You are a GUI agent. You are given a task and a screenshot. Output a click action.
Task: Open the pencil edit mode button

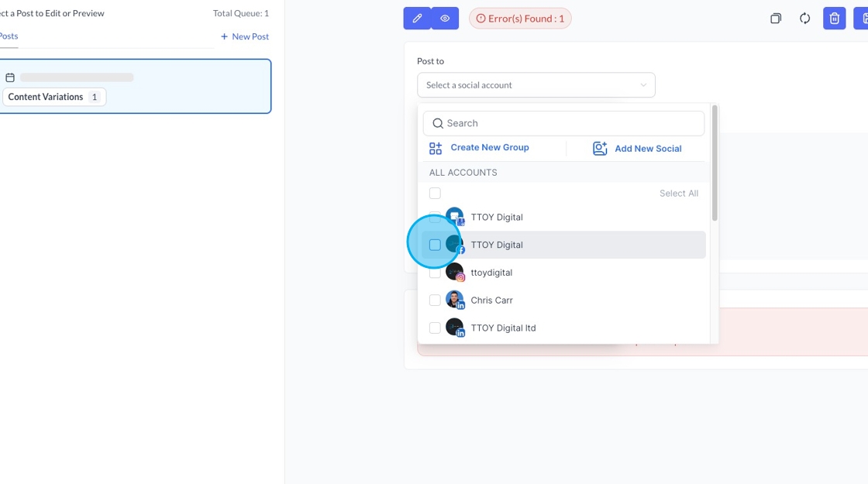click(417, 19)
